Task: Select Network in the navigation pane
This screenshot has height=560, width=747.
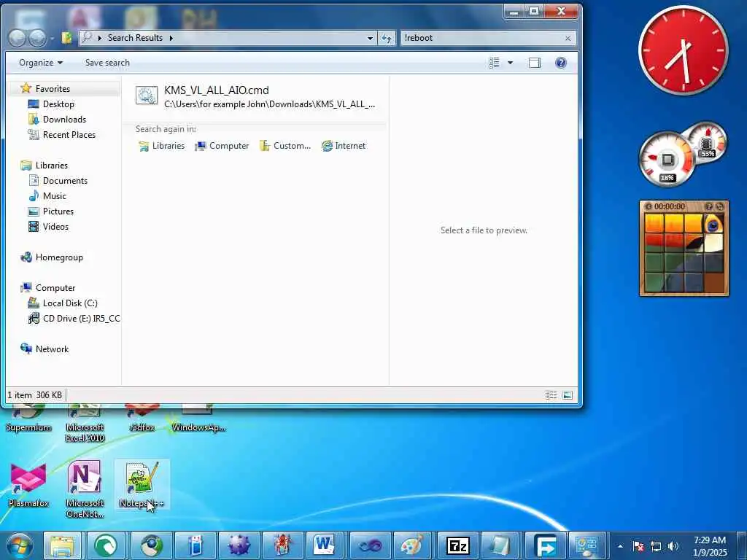Action: [x=52, y=349]
